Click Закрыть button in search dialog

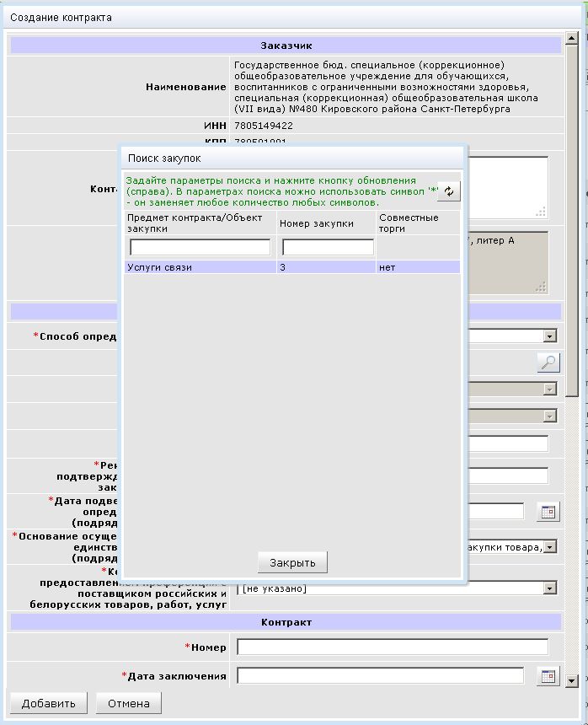click(x=292, y=562)
